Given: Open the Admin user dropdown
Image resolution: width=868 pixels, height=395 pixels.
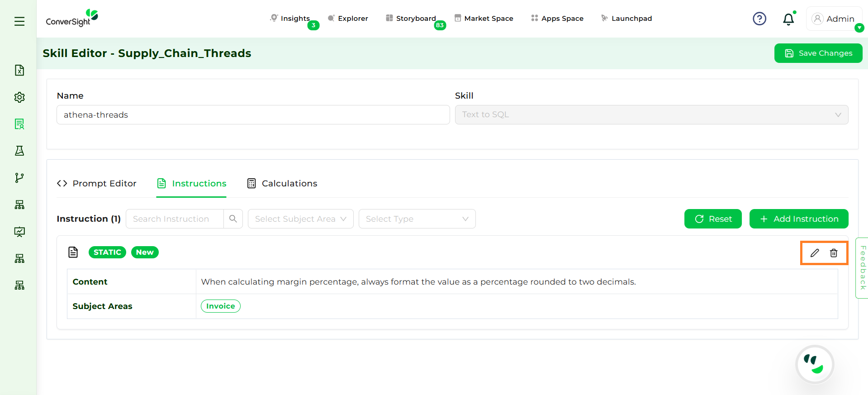Looking at the screenshot, I should pos(834,19).
